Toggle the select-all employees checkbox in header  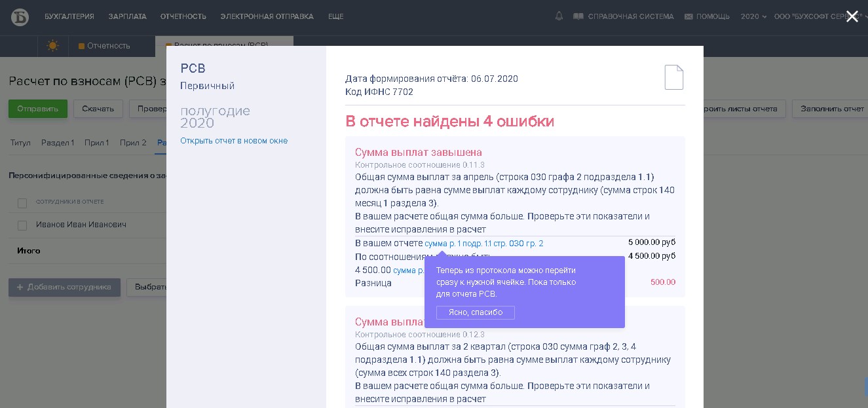click(22, 203)
